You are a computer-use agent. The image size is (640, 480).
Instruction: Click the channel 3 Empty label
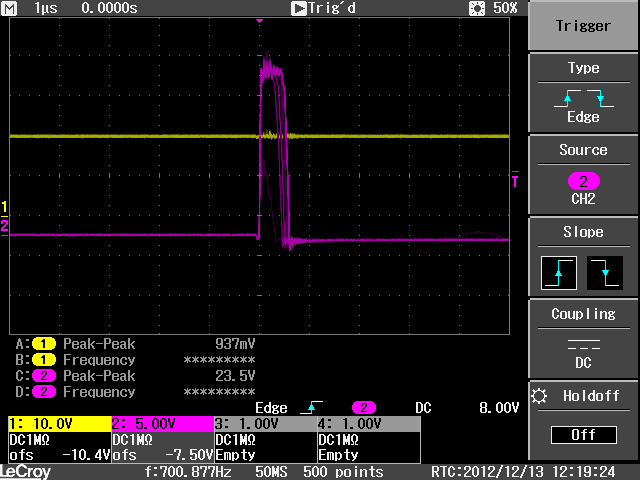coord(236,455)
